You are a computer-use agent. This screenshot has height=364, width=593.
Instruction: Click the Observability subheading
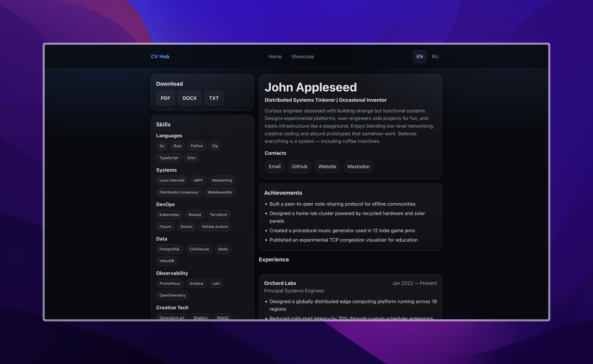(172, 273)
